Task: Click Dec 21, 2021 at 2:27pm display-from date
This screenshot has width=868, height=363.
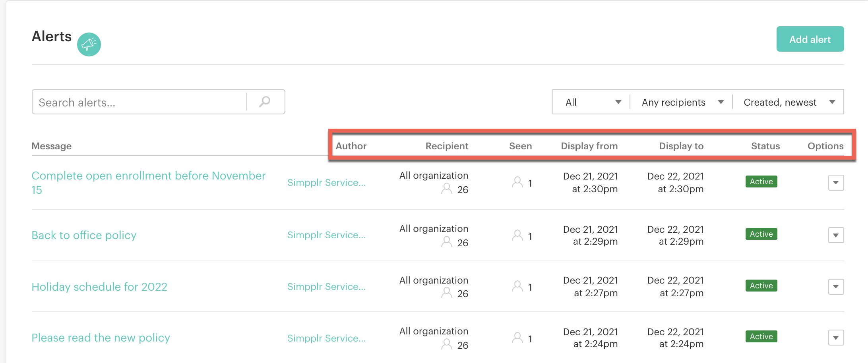Action: (590, 287)
